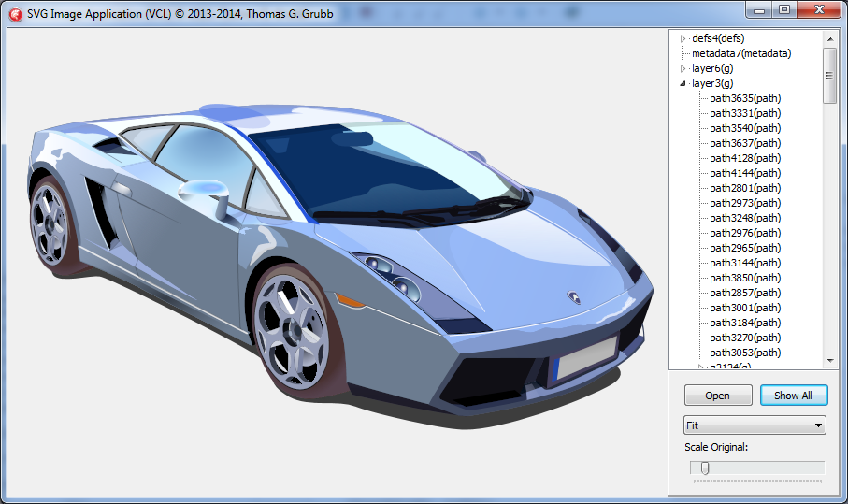The width and height of the screenshot is (848, 504).
Task: Select path3635(path) tree item
Action: pyautogui.click(x=745, y=98)
